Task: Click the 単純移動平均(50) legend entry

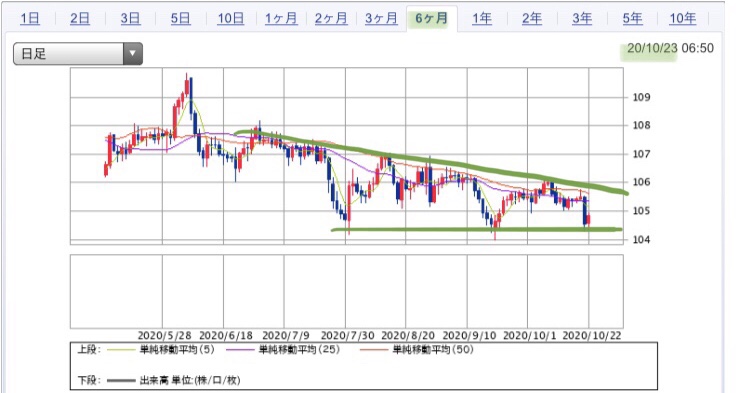Action: coord(433,350)
